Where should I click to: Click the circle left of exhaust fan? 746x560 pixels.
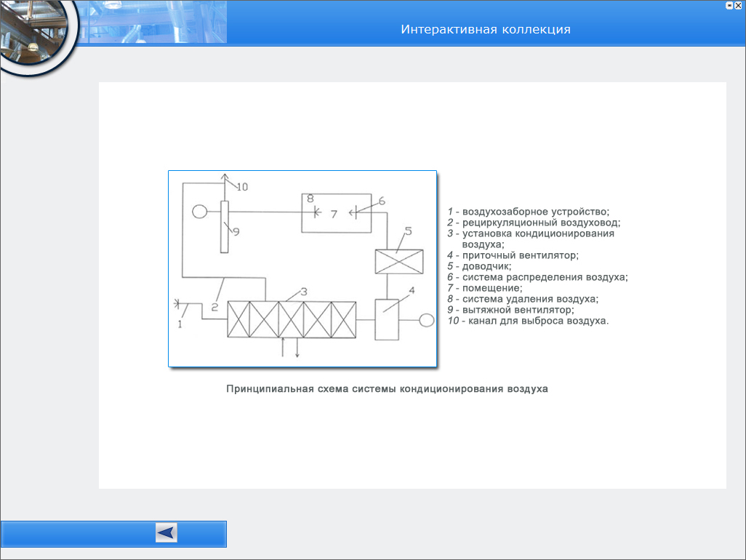[199, 212]
